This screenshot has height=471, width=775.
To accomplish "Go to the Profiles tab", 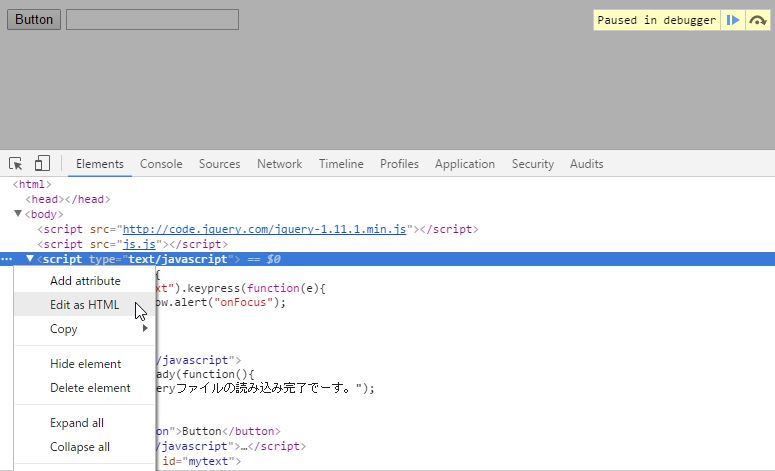I will (399, 164).
